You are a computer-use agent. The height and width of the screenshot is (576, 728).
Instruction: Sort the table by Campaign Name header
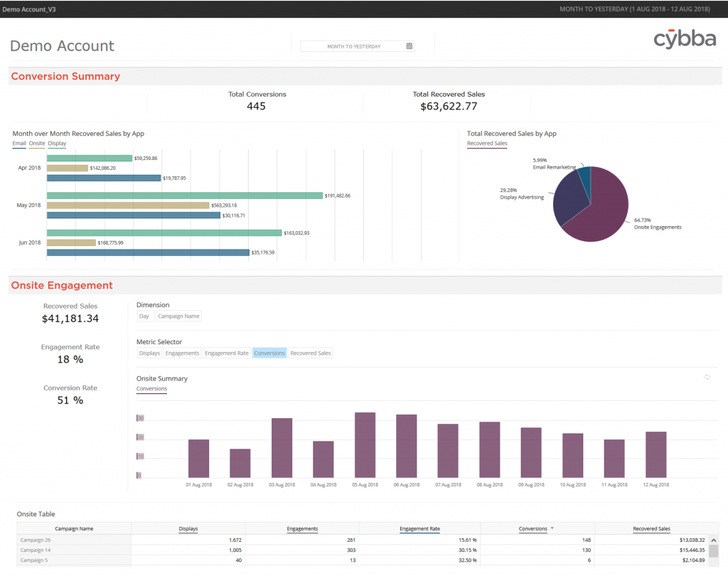coord(74,528)
